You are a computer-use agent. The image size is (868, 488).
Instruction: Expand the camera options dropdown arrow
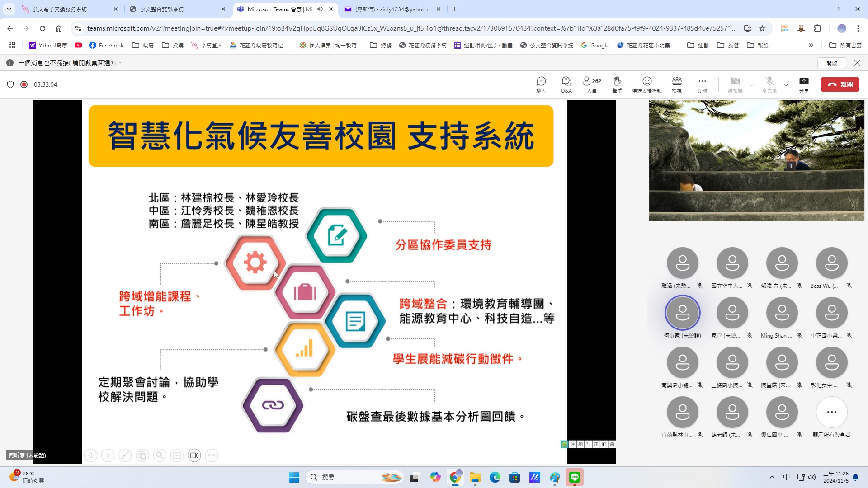click(751, 85)
